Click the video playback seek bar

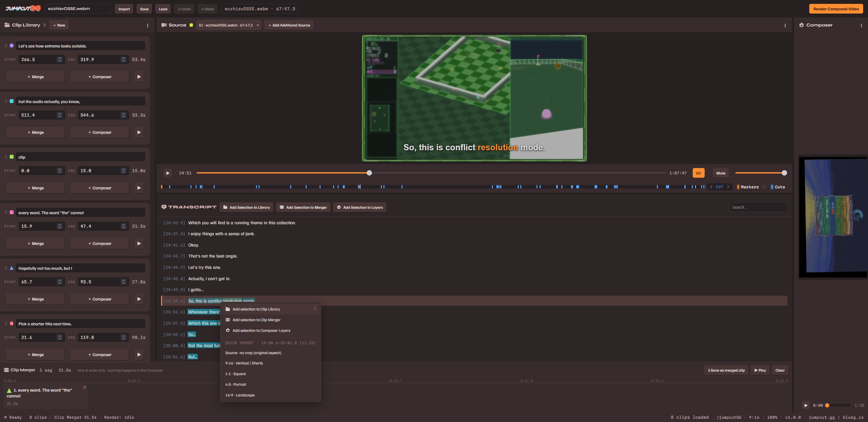coord(431,173)
